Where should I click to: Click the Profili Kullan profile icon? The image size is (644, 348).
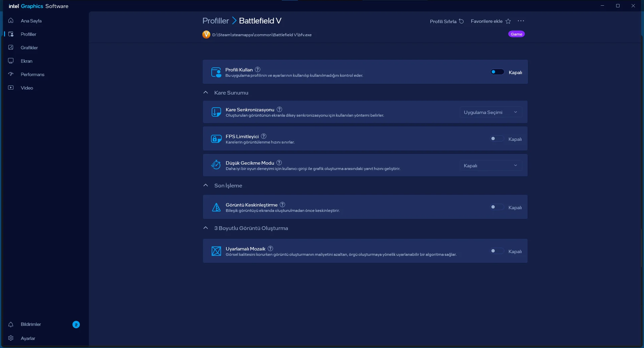pos(216,72)
